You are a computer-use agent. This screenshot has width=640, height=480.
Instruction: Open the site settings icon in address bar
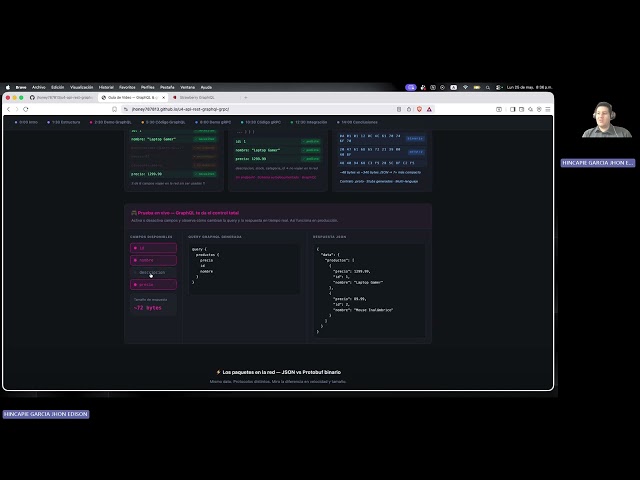point(126,109)
